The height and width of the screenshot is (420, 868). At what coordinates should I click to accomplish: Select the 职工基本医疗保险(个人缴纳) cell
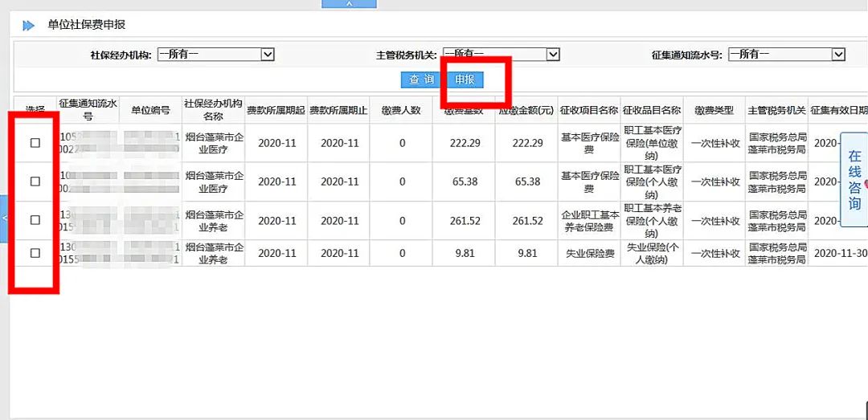click(x=652, y=181)
